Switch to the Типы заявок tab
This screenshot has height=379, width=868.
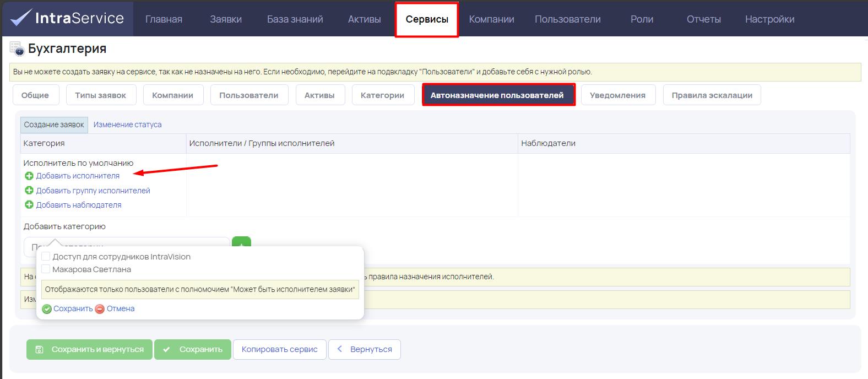coord(101,95)
